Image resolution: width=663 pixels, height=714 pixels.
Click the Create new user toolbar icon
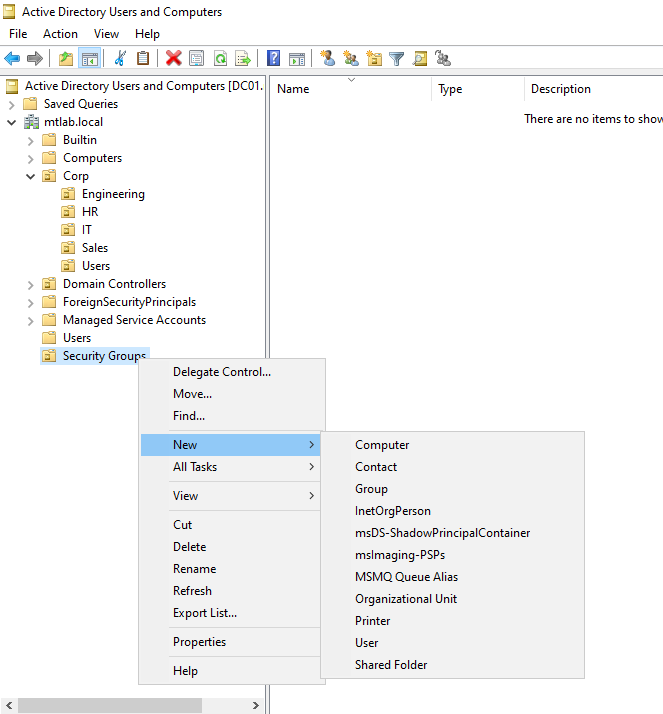[328, 58]
